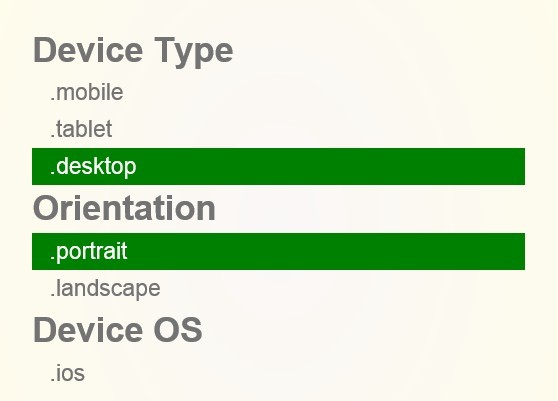Click the word .tablet

pos(81,129)
